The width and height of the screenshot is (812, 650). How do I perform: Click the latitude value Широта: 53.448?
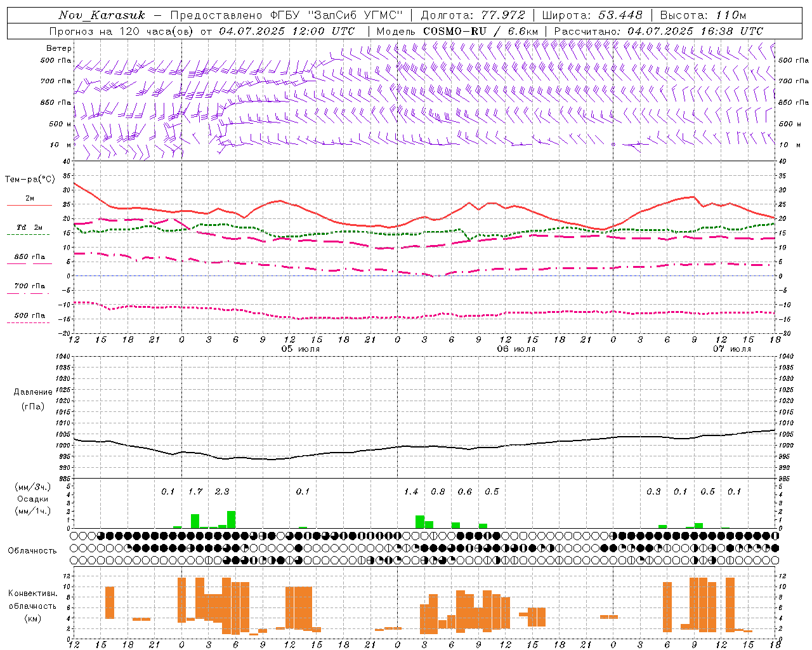592,15
